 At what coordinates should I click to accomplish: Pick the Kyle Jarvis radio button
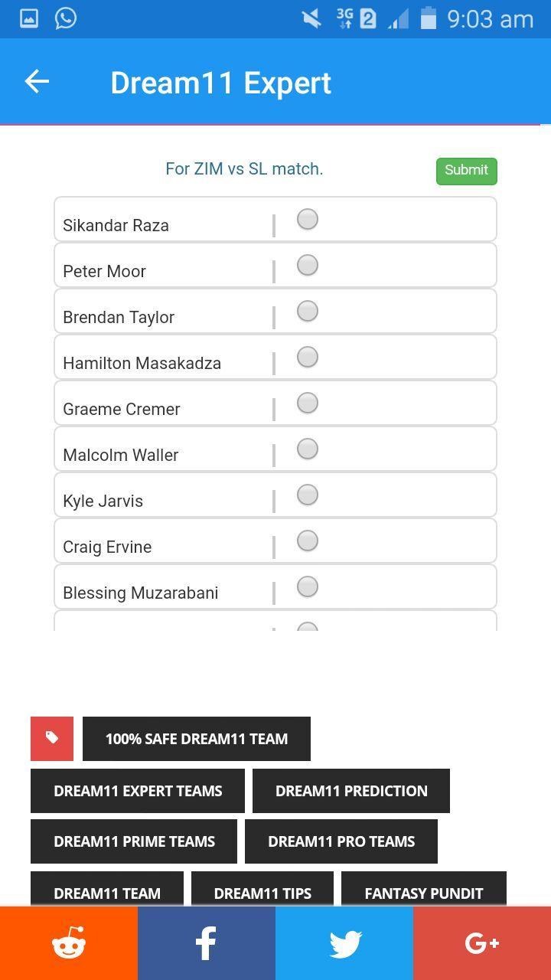point(308,495)
